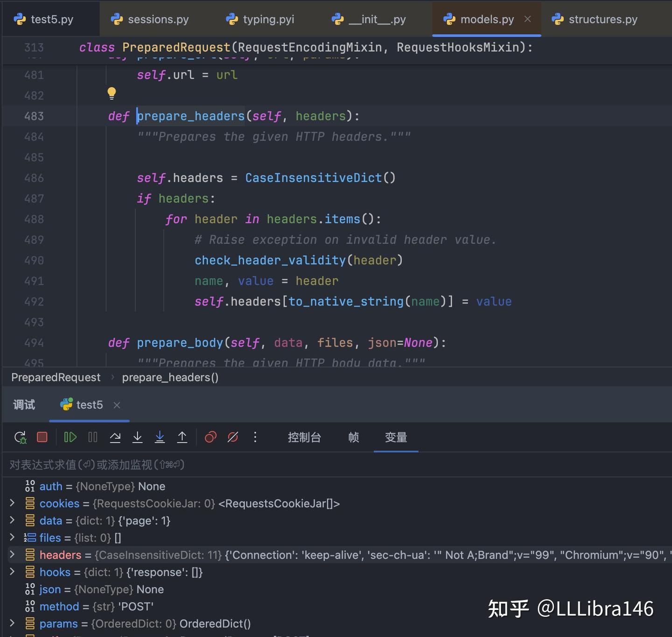The image size is (672, 637).
Task: Click check_header_validity call on line 490
Action: click(x=270, y=260)
